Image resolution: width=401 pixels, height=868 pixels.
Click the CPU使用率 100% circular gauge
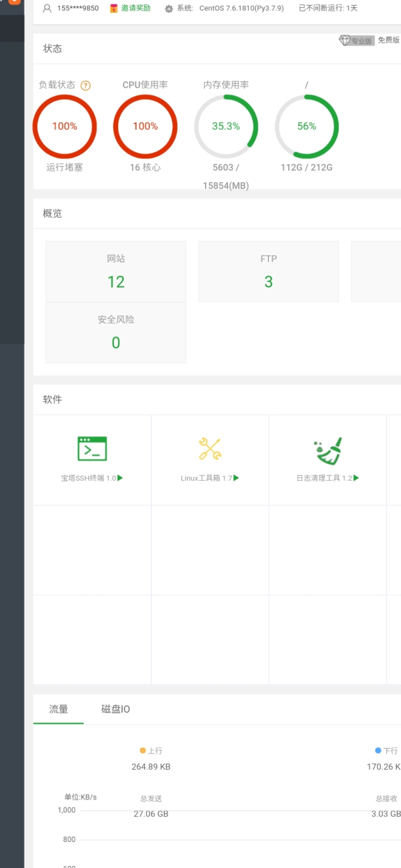tap(145, 126)
